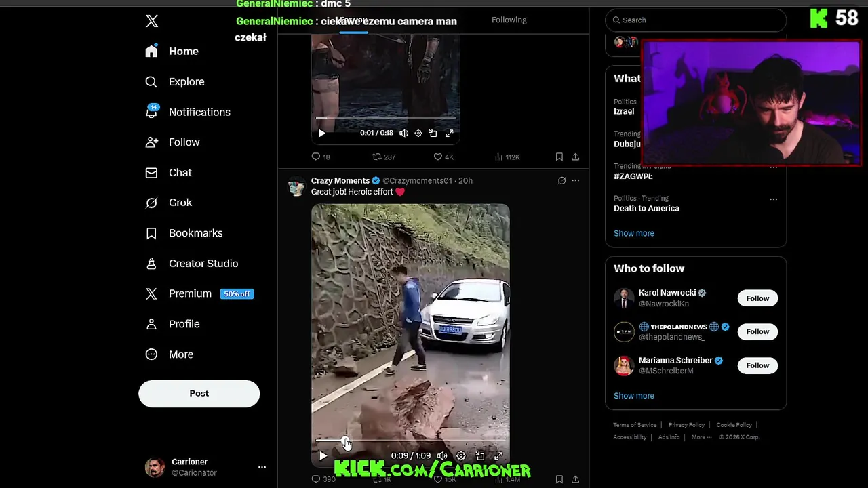Follow Karol Nawrocki
The width and height of the screenshot is (868, 488).
[x=757, y=298]
